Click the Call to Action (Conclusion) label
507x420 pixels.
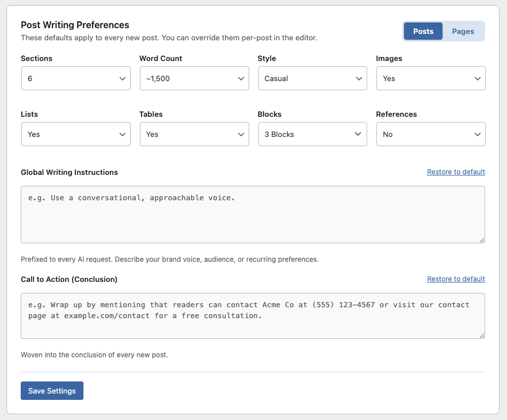pos(69,280)
